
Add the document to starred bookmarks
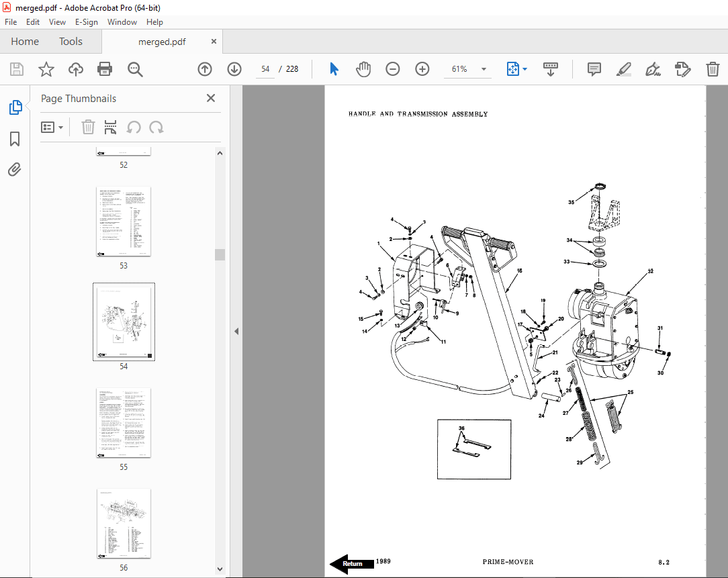pos(46,69)
